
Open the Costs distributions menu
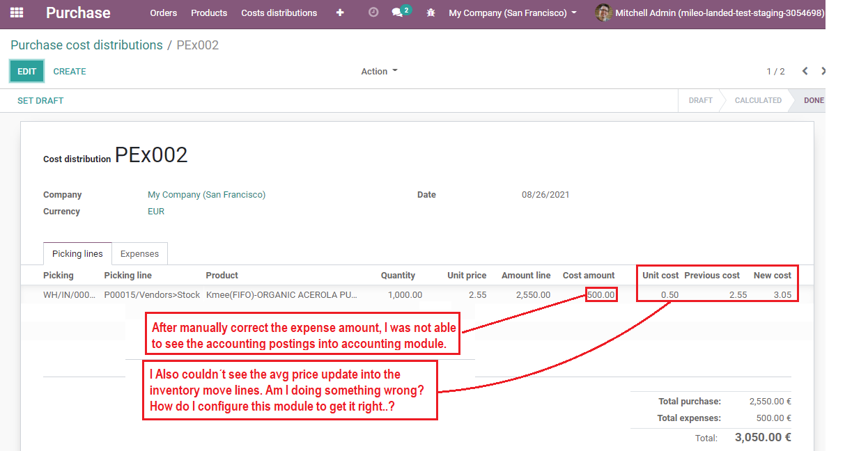pyautogui.click(x=279, y=13)
